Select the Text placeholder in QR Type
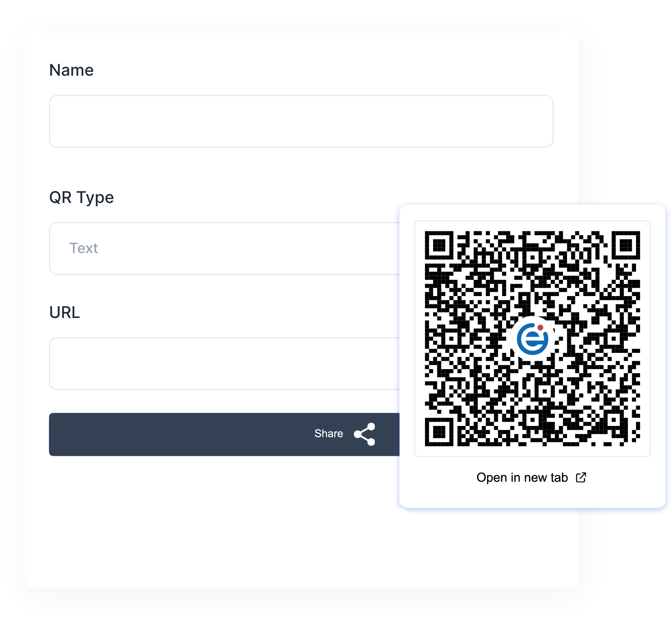The height and width of the screenshot is (622, 672). tap(83, 248)
